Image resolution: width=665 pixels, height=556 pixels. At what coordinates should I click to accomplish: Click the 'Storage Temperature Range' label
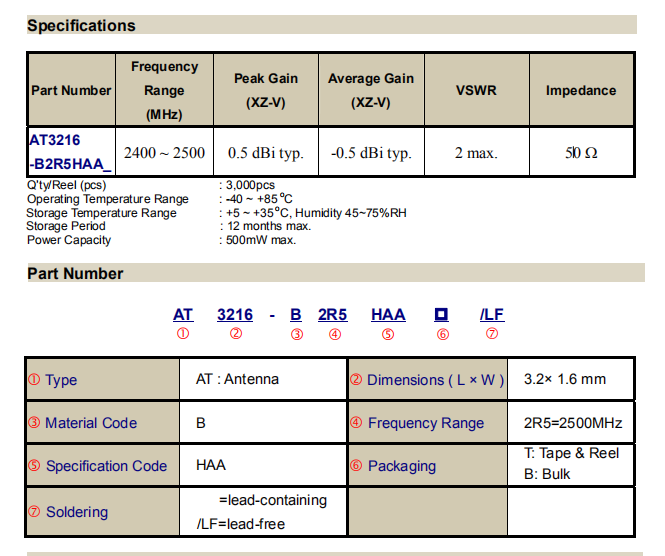(x=101, y=213)
